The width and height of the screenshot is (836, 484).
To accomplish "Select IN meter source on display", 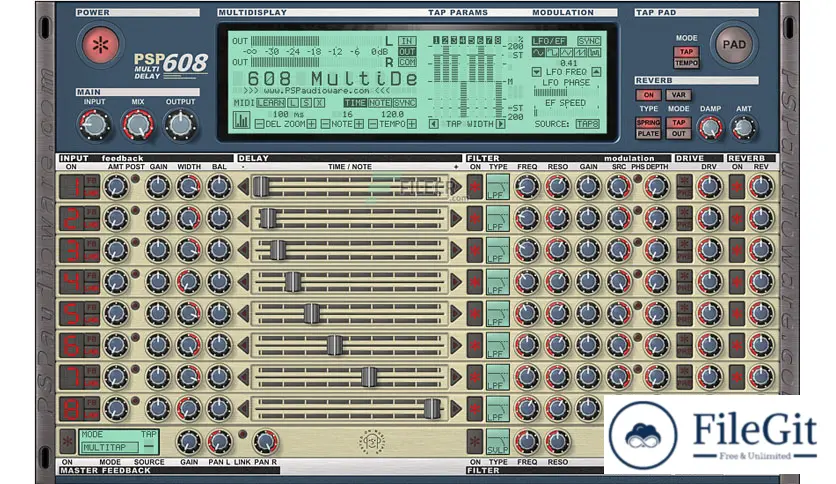I will (407, 41).
